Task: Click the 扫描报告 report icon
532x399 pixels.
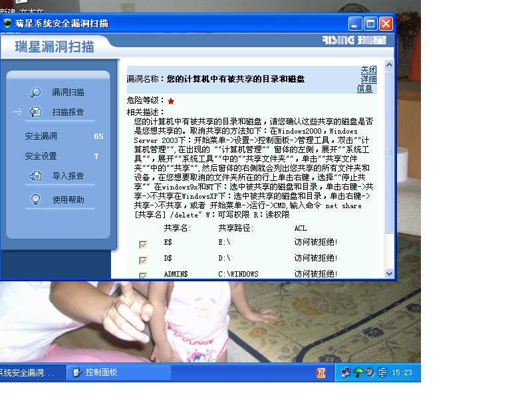Action: point(35,112)
